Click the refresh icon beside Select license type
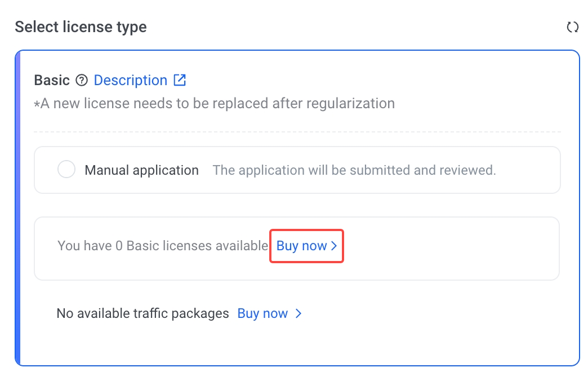The width and height of the screenshot is (588, 372). coord(572,27)
